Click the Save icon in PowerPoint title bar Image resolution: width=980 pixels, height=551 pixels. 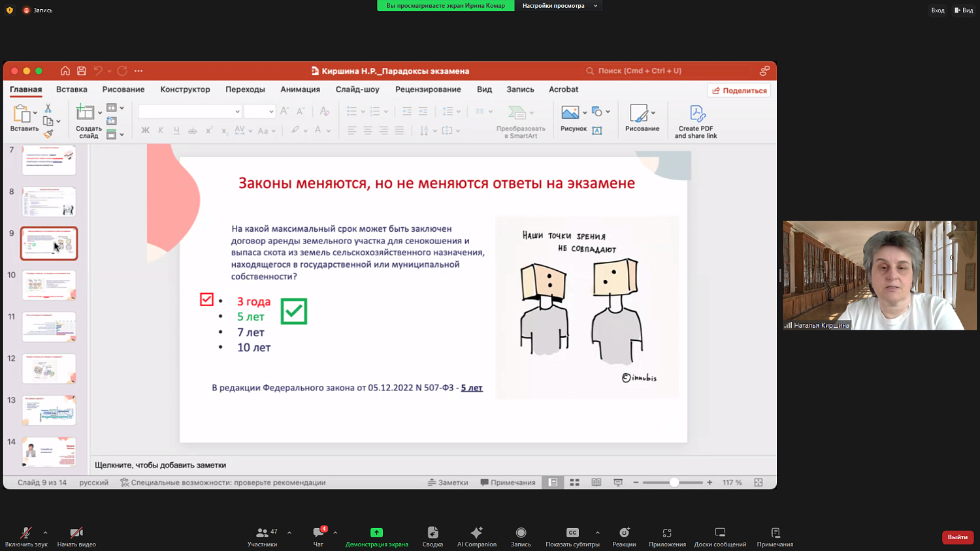pyautogui.click(x=82, y=71)
